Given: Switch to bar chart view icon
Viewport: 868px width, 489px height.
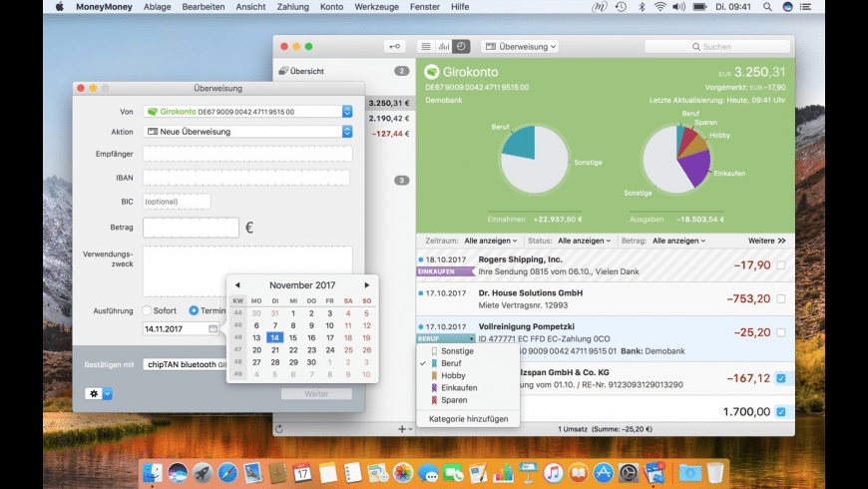Looking at the screenshot, I should tap(443, 47).
